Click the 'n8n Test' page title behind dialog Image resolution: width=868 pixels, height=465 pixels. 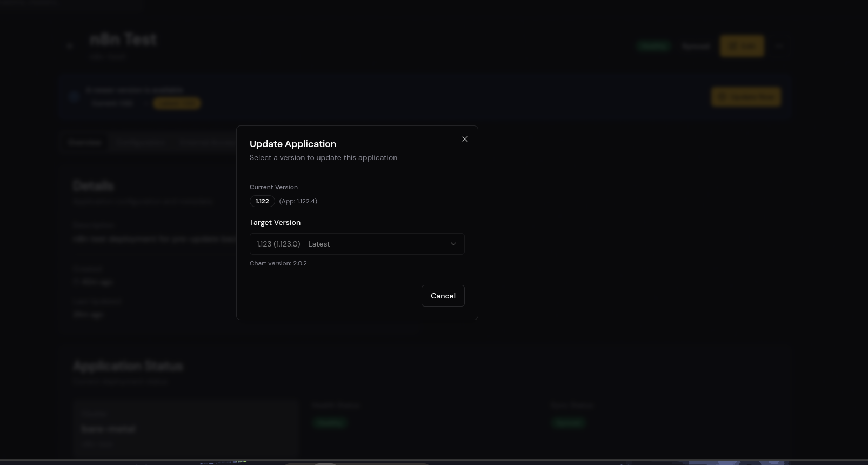[x=123, y=39]
